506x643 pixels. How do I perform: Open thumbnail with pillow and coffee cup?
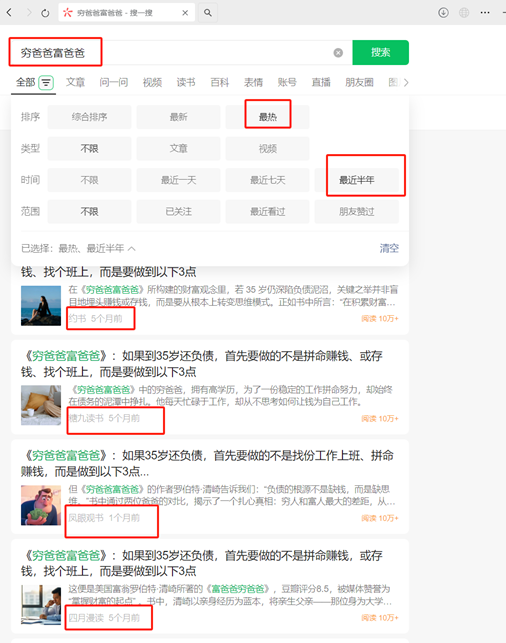pos(41,405)
